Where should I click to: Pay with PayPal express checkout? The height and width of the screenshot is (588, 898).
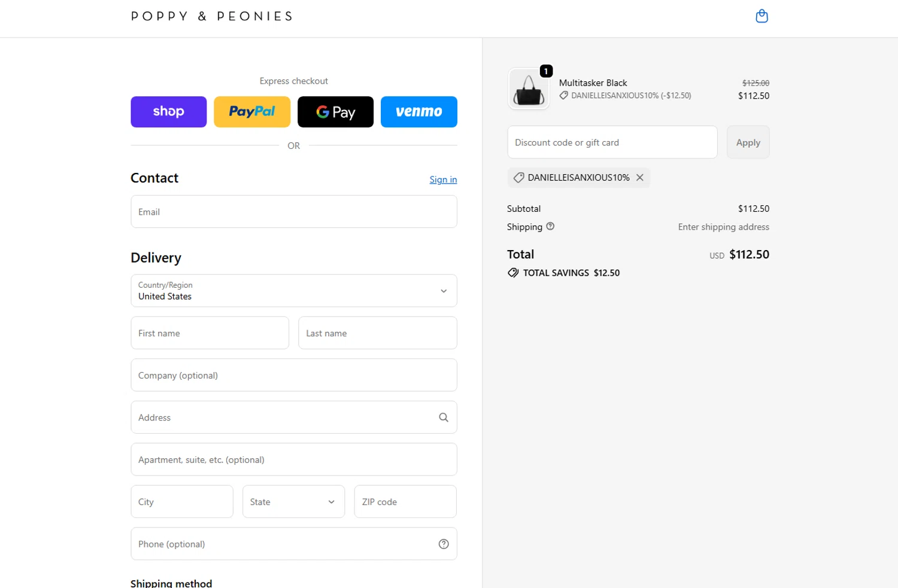pos(252,112)
